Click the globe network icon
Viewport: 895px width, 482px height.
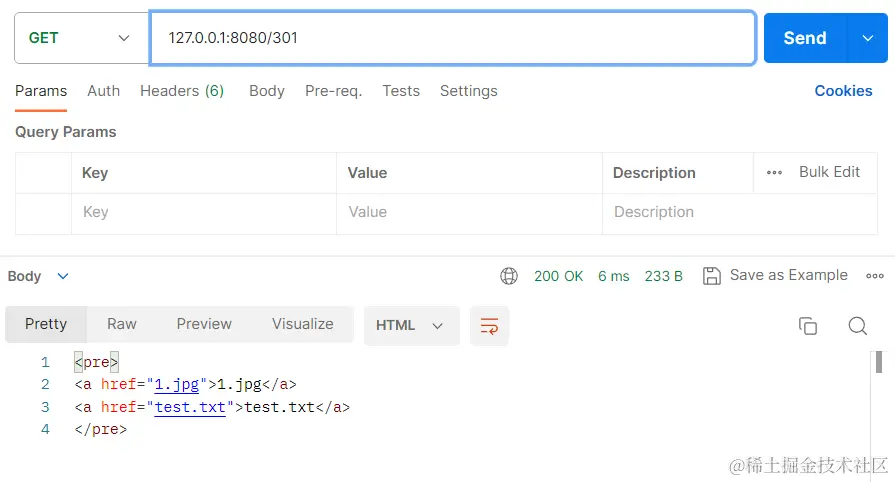pos(509,276)
